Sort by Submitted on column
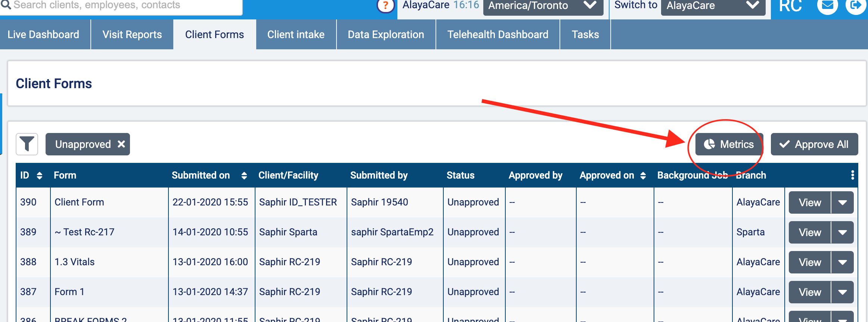The image size is (868, 322). coord(244,176)
